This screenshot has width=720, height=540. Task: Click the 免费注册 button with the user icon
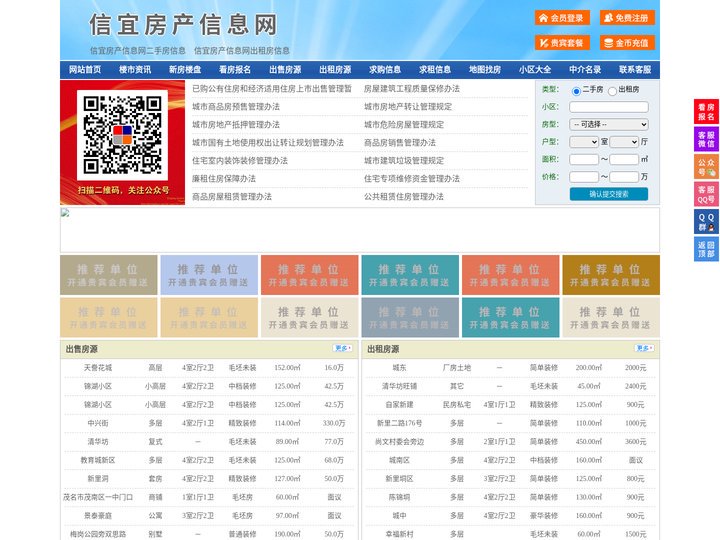pyautogui.click(x=627, y=18)
